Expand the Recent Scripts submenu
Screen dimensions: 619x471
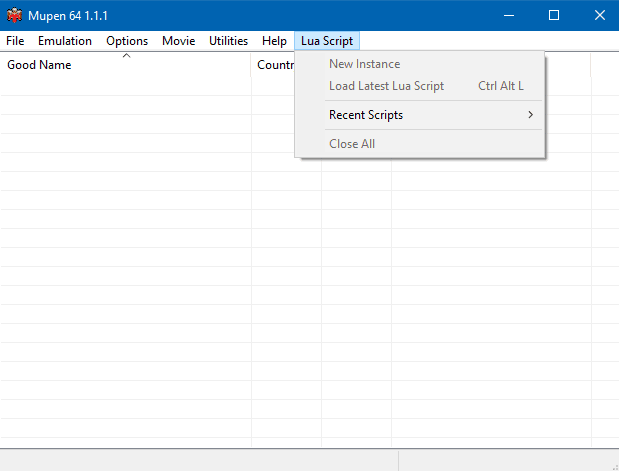pos(420,115)
